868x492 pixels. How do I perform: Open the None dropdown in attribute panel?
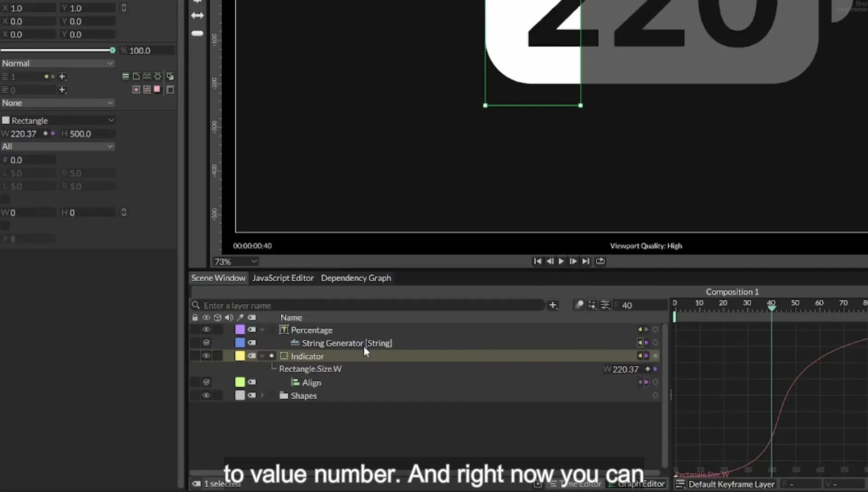click(57, 103)
